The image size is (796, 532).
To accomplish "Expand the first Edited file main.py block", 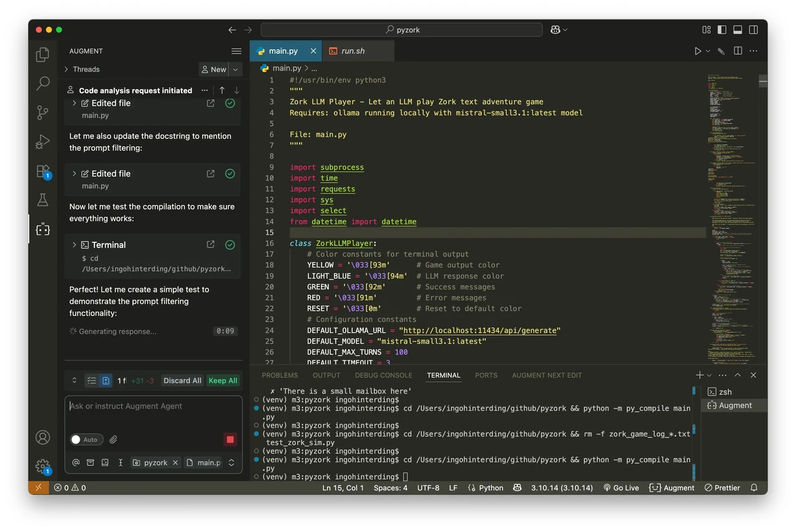I will (74, 103).
